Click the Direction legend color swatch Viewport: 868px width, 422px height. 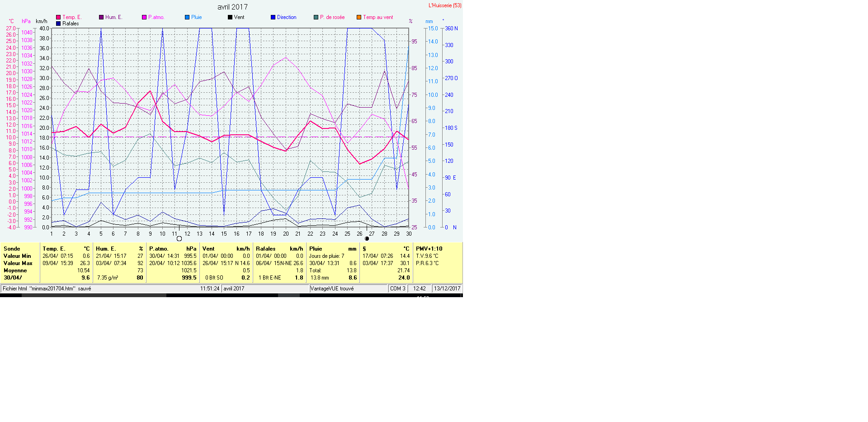[273, 17]
